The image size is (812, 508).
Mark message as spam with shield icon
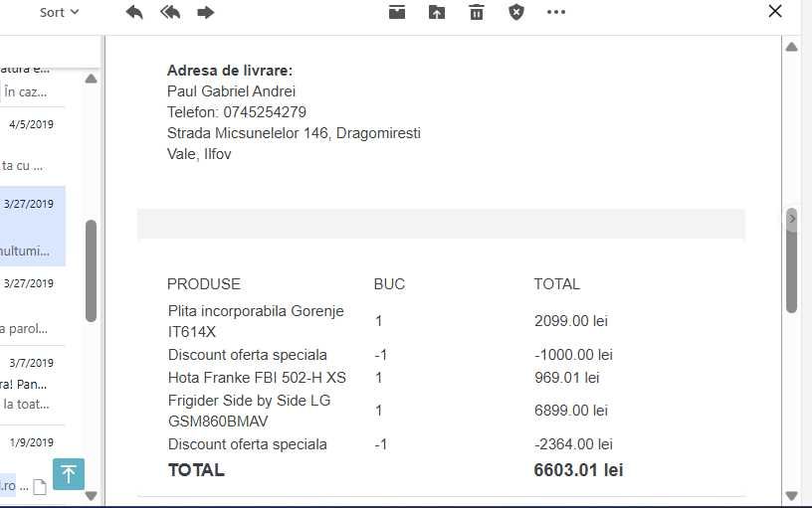516,12
